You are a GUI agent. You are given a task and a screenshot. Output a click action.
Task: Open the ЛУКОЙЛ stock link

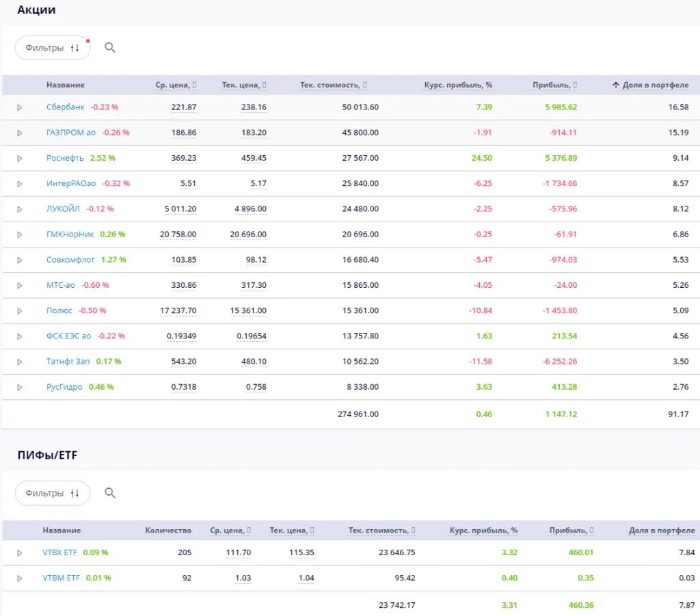[x=63, y=209]
